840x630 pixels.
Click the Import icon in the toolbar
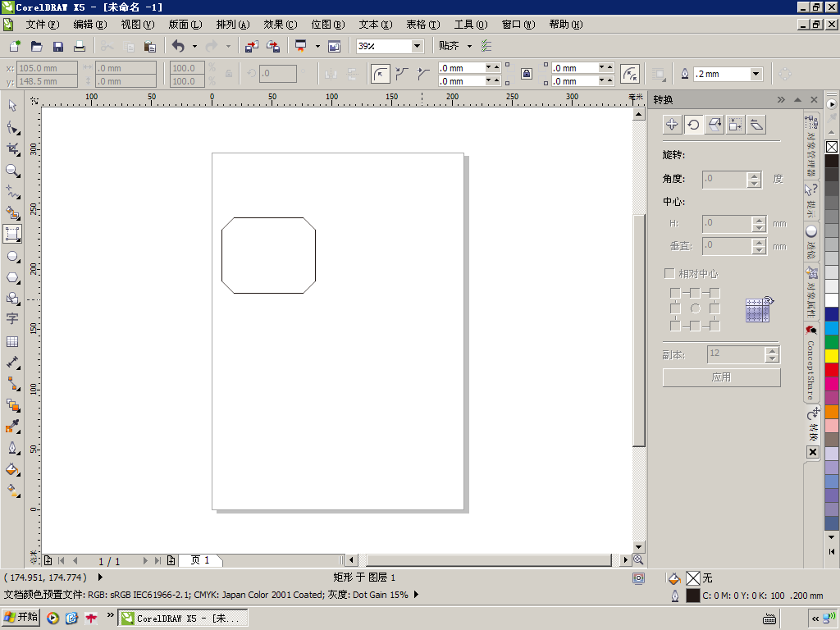252,46
